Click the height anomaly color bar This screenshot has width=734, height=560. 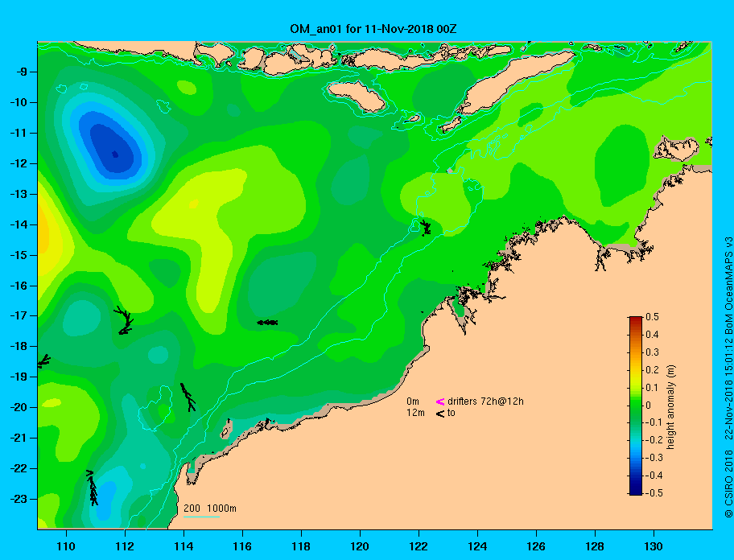pos(636,406)
